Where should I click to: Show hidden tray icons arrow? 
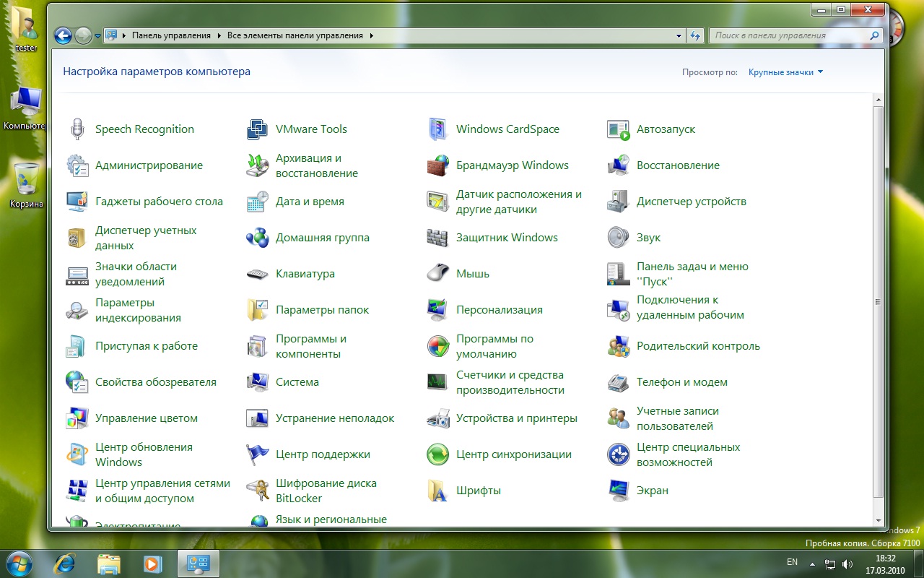point(812,564)
